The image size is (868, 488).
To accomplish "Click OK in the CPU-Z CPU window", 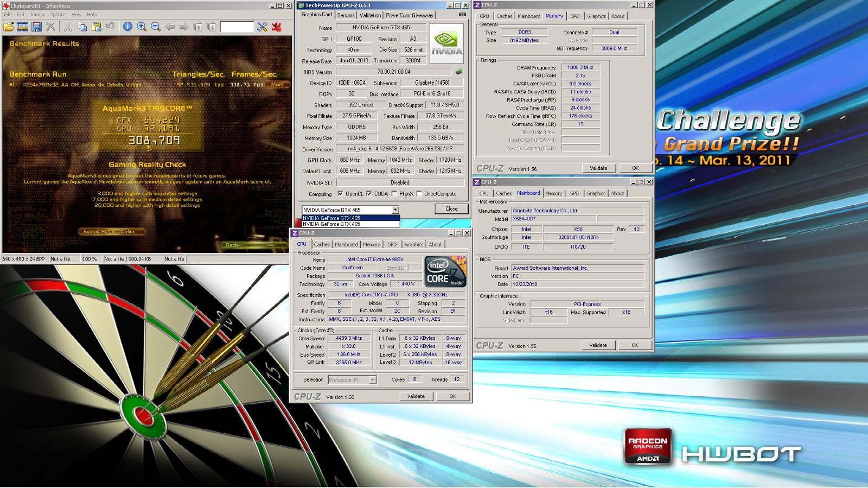I will (x=452, y=397).
